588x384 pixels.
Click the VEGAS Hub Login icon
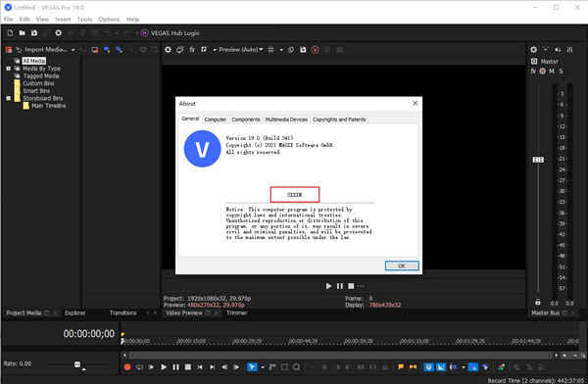coord(145,33)
